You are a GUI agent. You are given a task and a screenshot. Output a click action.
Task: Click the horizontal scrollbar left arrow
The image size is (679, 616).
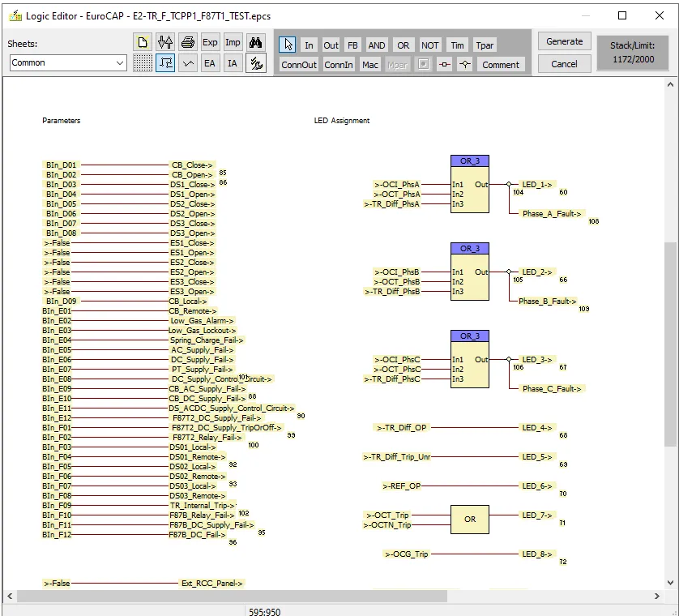(10, 596)
